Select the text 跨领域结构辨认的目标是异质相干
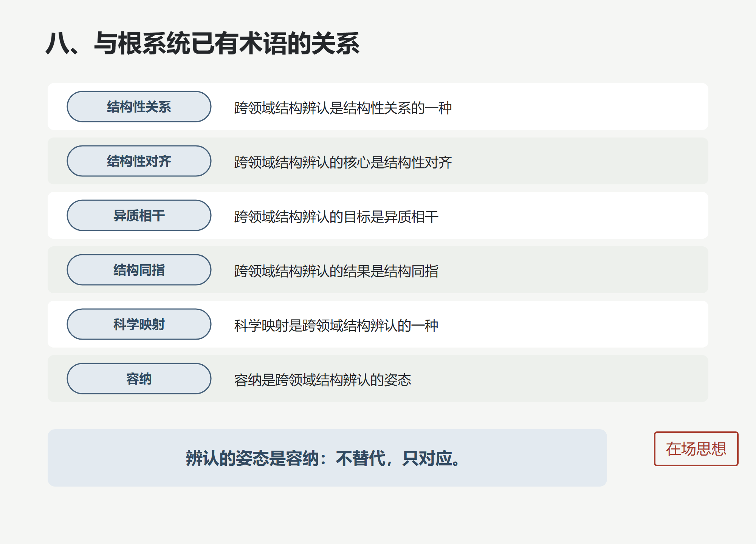 click(x=336, y=217)
